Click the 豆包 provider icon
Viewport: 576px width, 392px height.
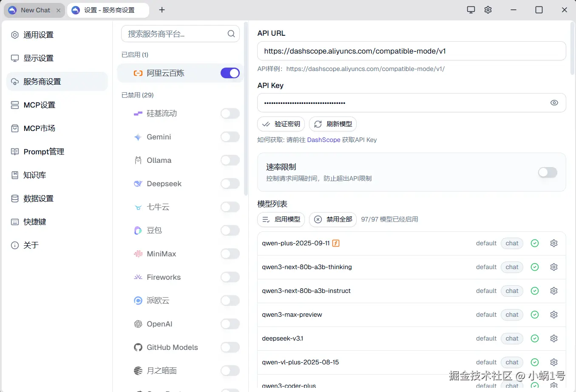(138, 230)
